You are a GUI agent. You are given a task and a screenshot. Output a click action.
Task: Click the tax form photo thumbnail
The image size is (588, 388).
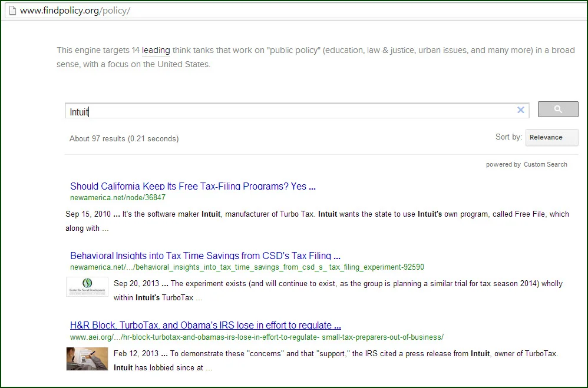click(x=87, y=359)
